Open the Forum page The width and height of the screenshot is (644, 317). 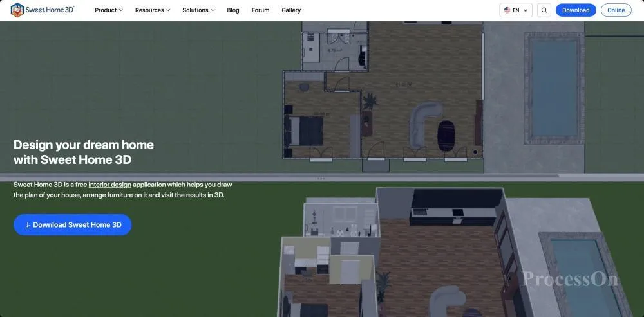pyautogui.click(x=260, y=10)
